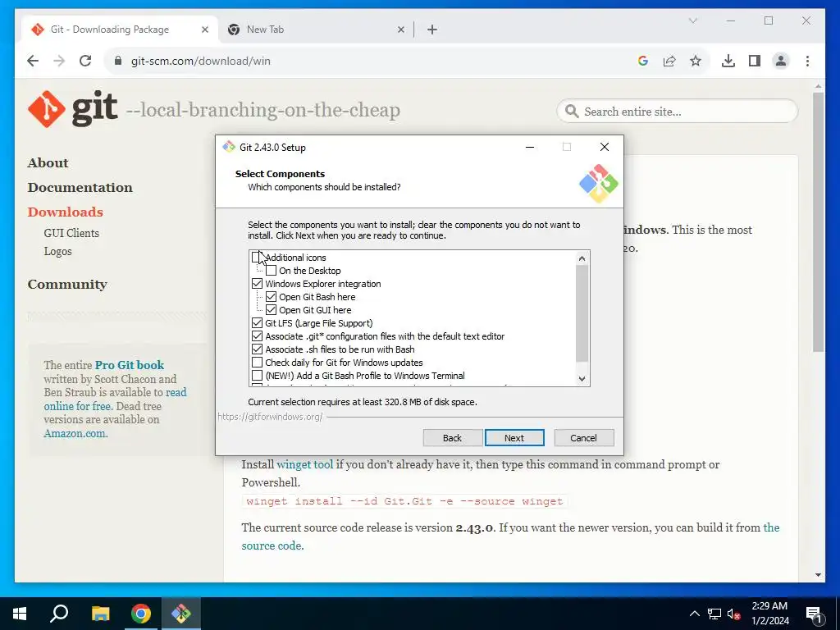Uncheck Open Git GUI here
The image size is (840, 630).
click(271, 310)
